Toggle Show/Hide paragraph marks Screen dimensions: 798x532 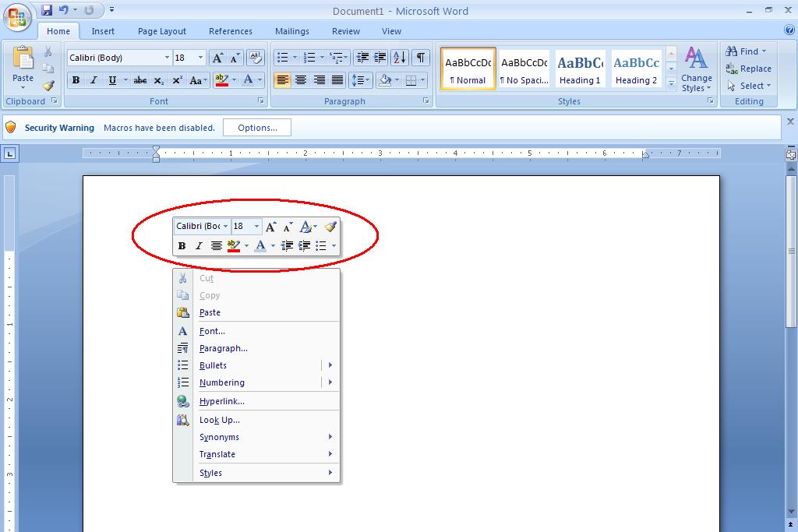pos(420,58)
